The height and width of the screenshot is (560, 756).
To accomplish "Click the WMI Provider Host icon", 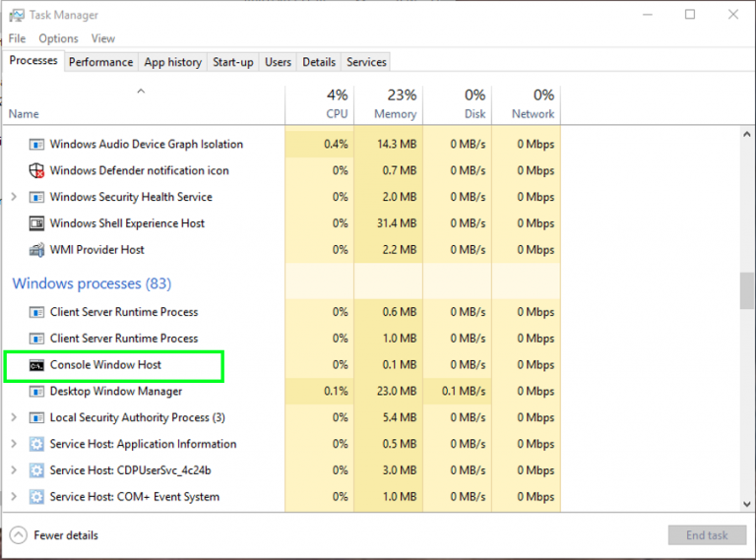I will pyautogui.click(x=36, y=250).
